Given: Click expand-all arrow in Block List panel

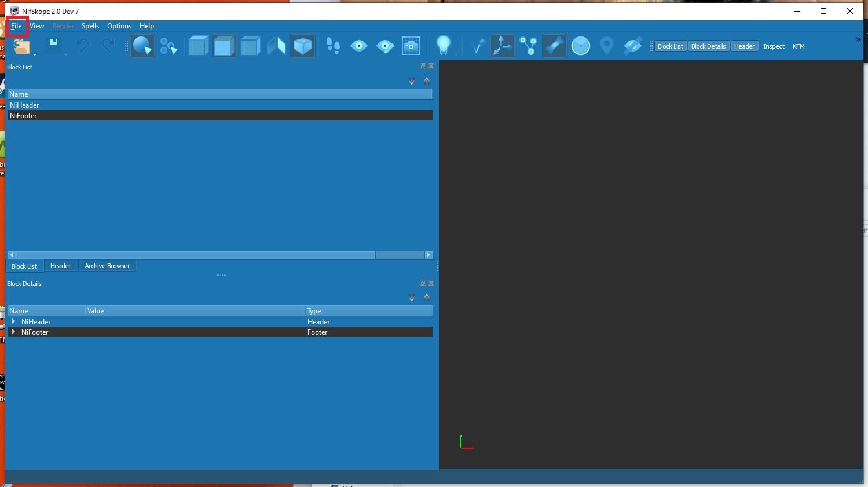Looking at the screenshot, I should (x=412, y=81).
